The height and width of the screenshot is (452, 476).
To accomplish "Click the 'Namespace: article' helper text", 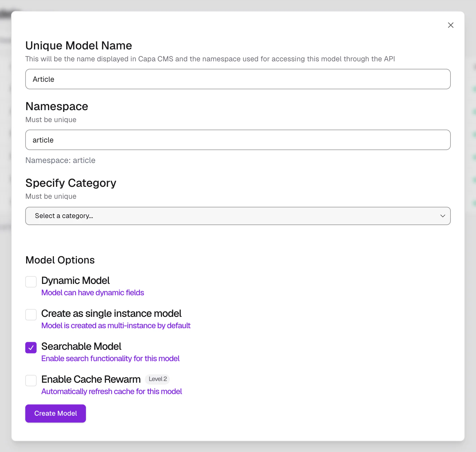I will [x=60, y=160].
